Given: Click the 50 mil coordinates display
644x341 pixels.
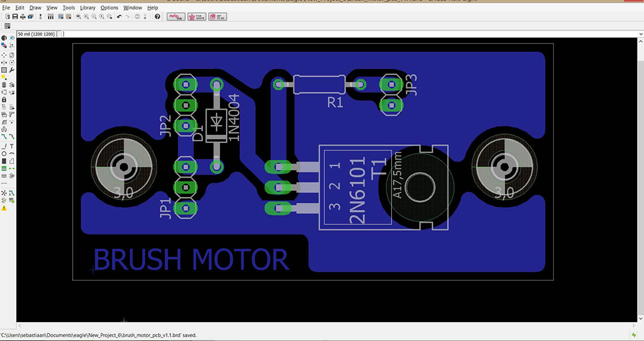Looking at the screenshot, I should tap(36, 33).
